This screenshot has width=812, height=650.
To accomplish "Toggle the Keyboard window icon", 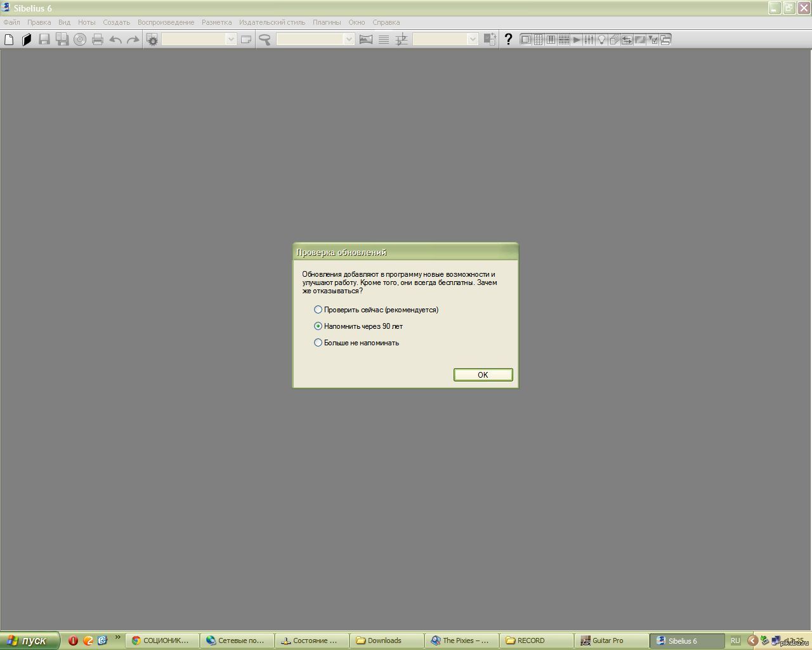I will (x=551, y=39).
